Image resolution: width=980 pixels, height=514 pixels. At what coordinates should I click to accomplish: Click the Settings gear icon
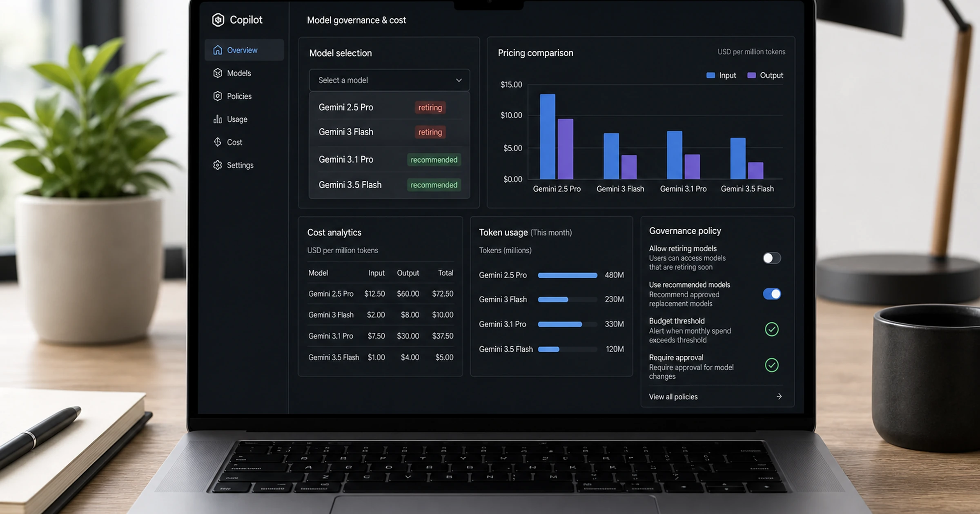218,165
